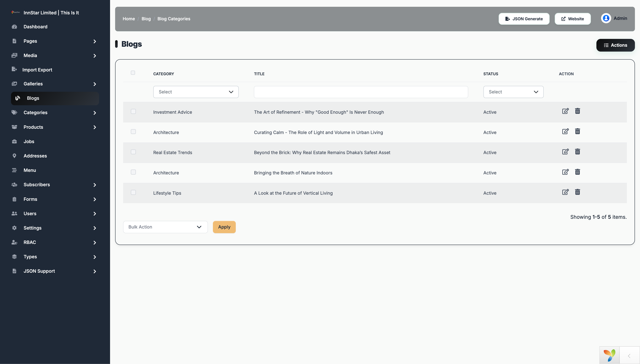This screenshot has width=640, height=364.
Task: Open the Yii debug toolbar logo
Action: [609, 355]
